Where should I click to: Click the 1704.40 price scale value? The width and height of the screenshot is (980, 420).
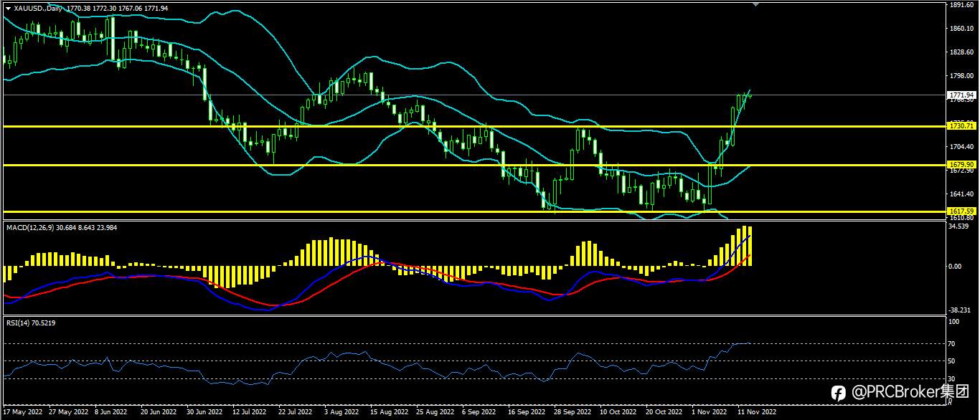[961, 146]
